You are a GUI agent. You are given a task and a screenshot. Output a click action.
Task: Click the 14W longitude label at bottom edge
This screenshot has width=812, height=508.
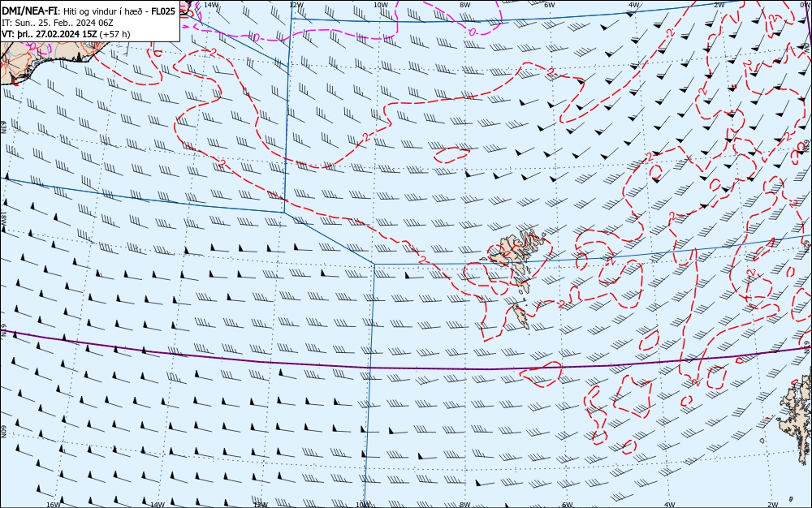coord(157,505)
